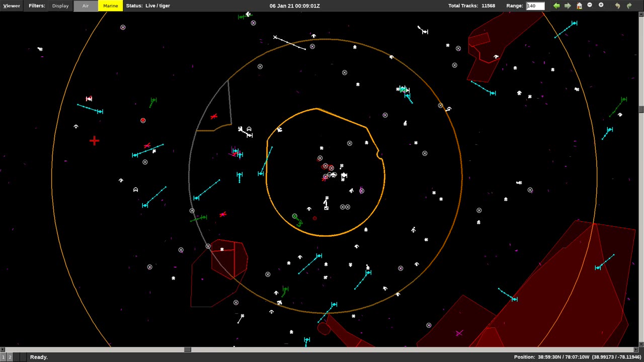This screenshot has height=362, width=644.
Task: Click into the Range input field
Action: click(535, 6)
